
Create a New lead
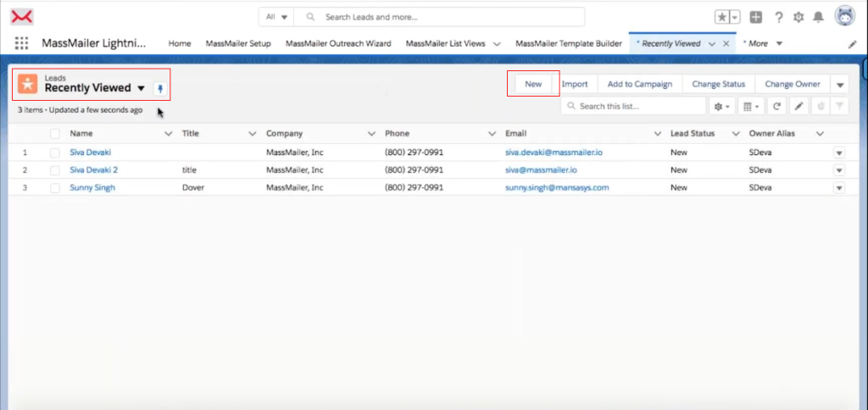click(x=533, y=84)
